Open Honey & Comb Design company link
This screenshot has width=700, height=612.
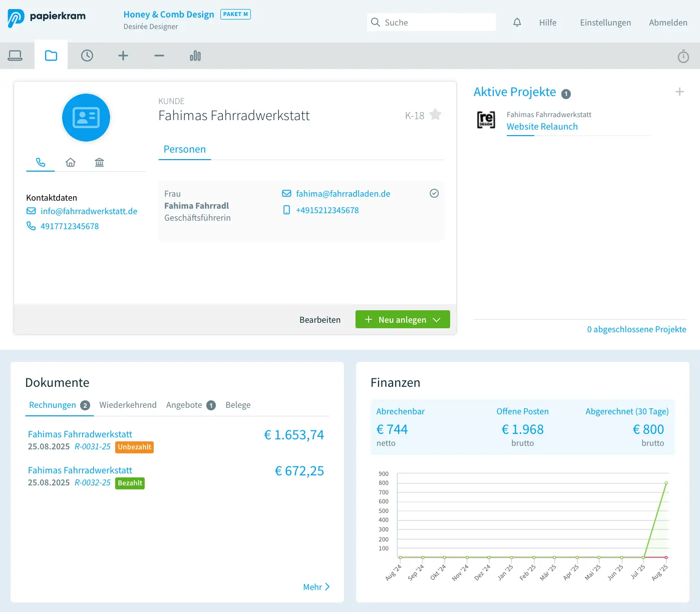click(169, 15)
